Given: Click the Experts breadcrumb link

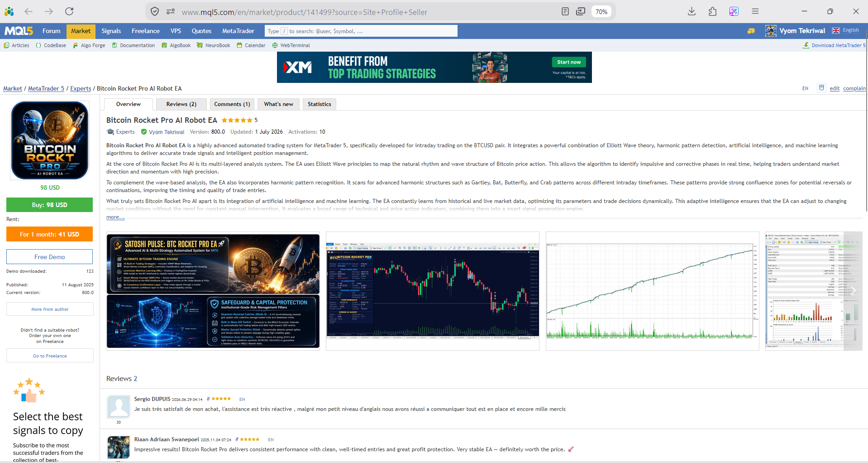Looking at the screenshot, I should coord(81,88).
